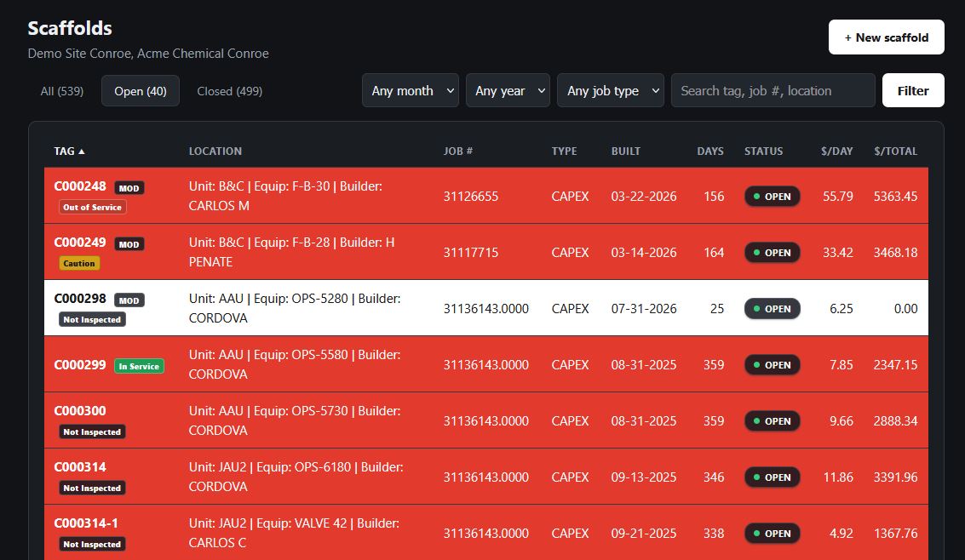This screenshot has width=965, height=560.
Task: Click the Out of Service badge
Action: (92, 207)
